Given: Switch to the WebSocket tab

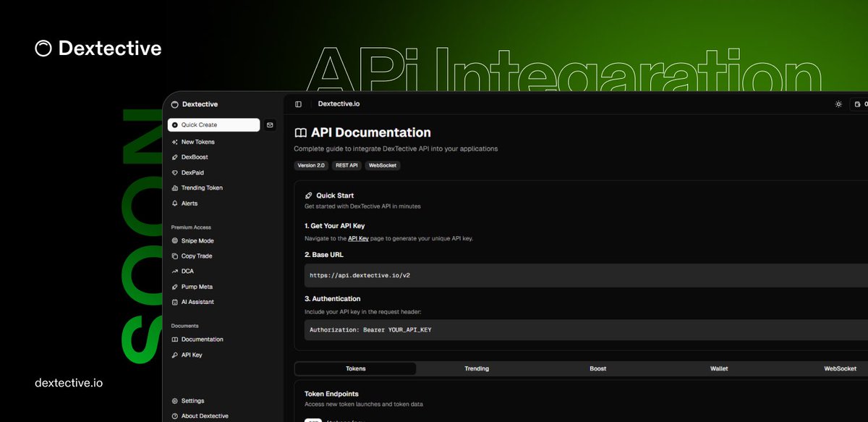Looking at the screenshot, I should (x=841, y=368).
